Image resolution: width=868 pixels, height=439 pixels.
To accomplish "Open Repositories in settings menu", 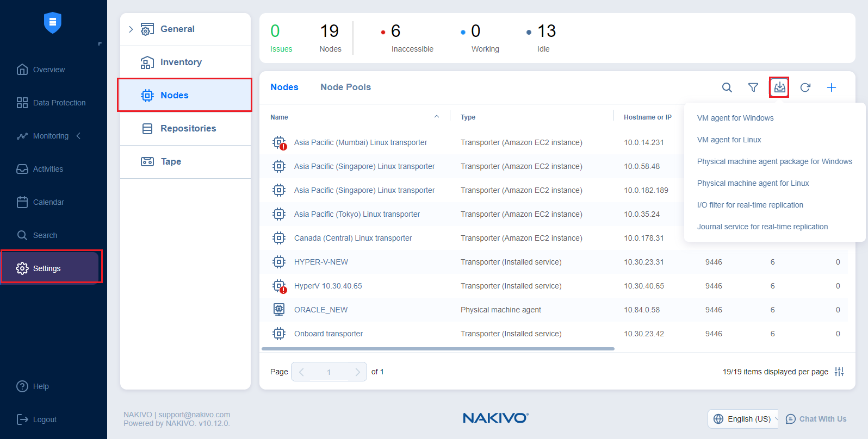I will coord(188,128).
